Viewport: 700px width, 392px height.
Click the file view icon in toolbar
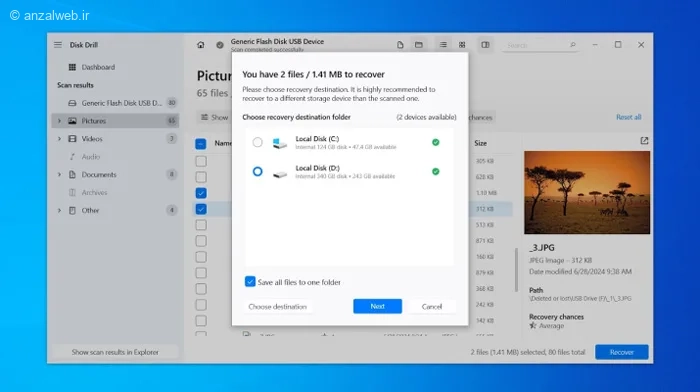400,45
